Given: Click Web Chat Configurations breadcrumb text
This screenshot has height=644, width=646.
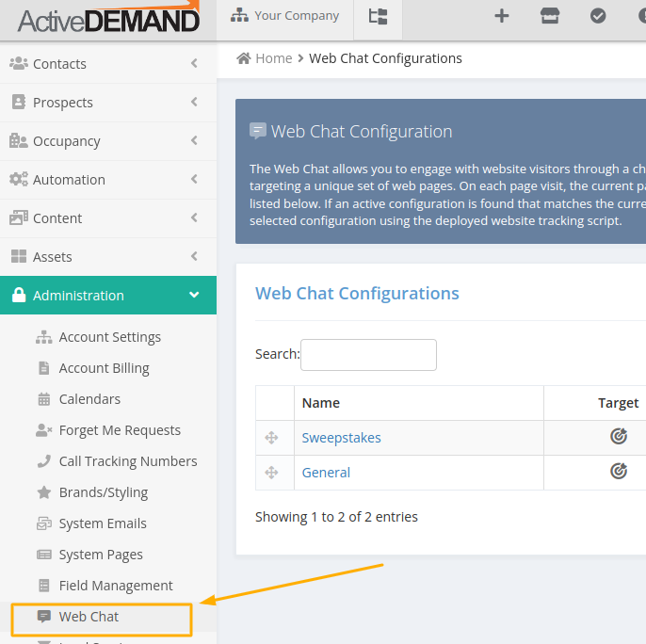Looking at the screenshot, I should pyautogui.click(x=385, y=58).
